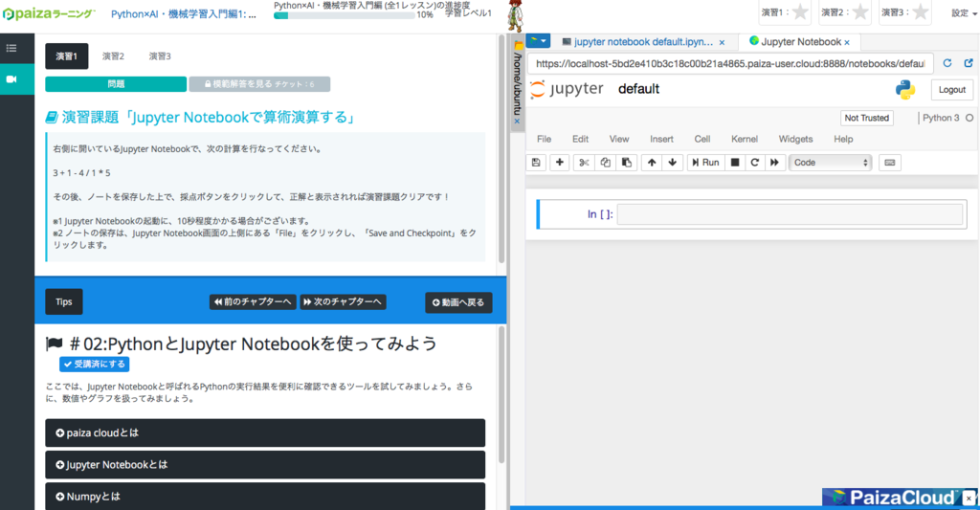Open the Widgets menu

click(x=795, y=139)
